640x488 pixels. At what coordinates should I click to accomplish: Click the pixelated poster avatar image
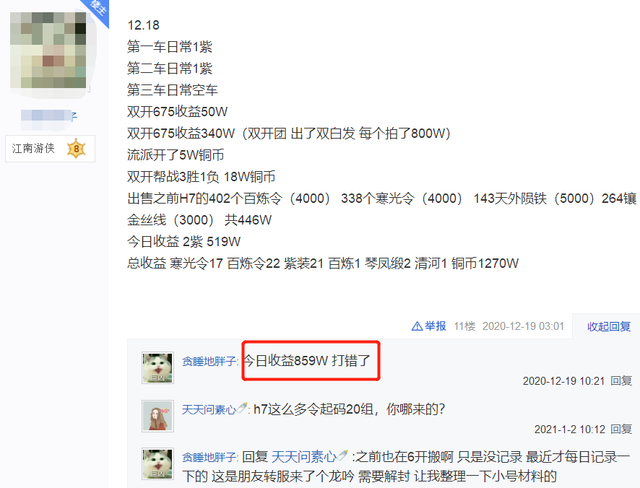[x=48, y=50]
